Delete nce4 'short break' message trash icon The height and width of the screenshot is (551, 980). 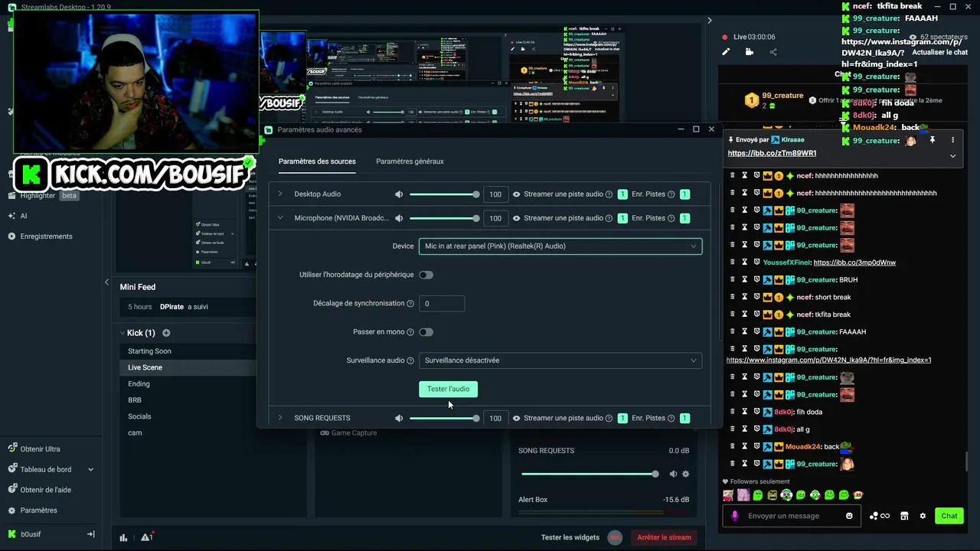(732, 297)
